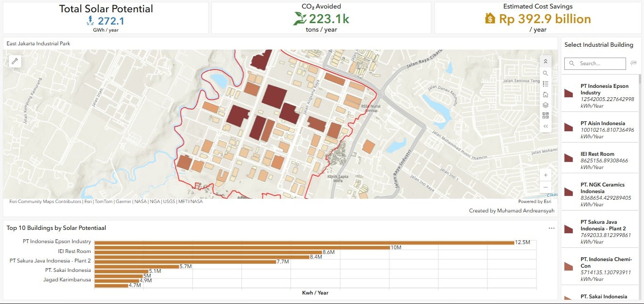644x304 pixels.
Task: Select PT. Indonesia Chemi-Con list item
Action: [x=599, y=266]
